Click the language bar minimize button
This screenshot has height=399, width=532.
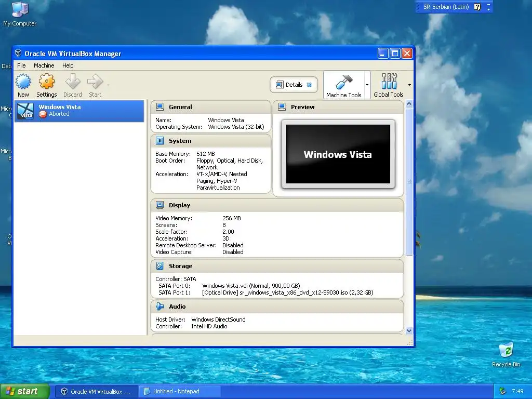[488, 4]
